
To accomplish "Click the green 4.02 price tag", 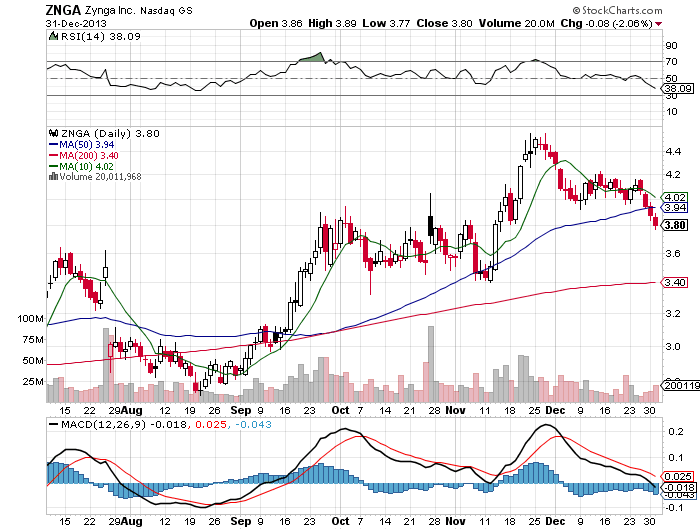I will (x=675, y=197).
